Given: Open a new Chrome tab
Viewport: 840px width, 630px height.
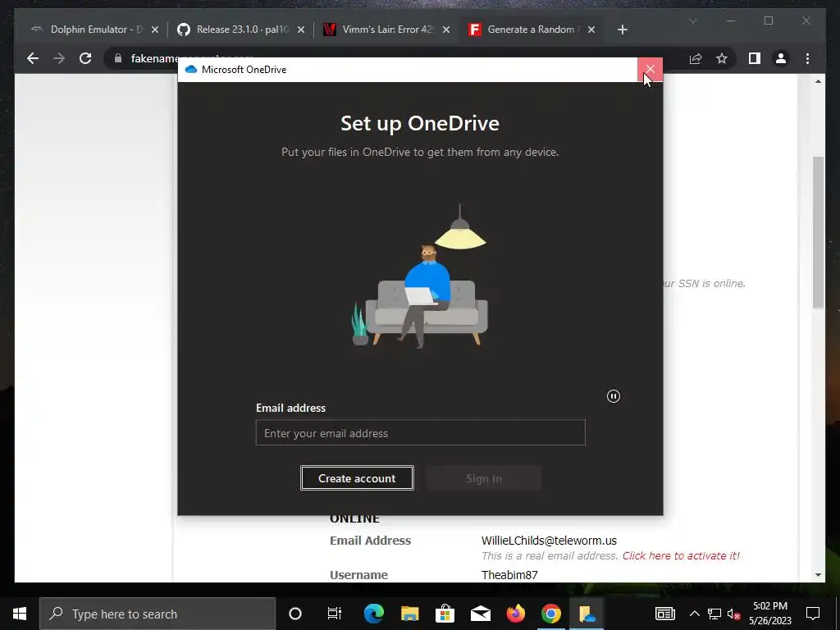Looking at the screenshot, I should [x=622, y=30].
